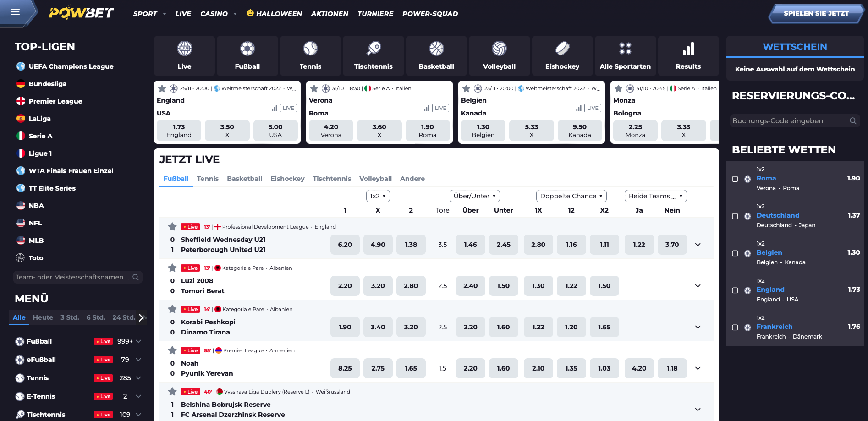Click the team search magnifier icon
This screenshot has height=421, width=868.
tap(136, 277)
